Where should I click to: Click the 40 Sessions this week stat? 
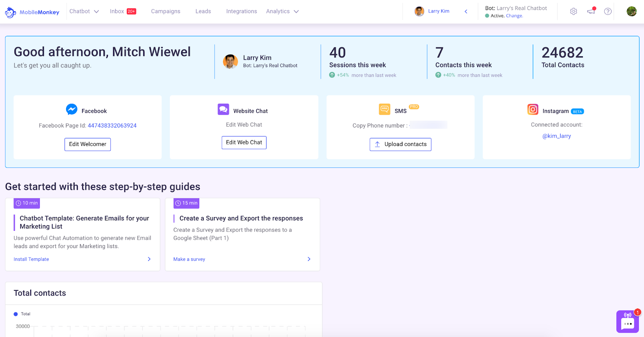(357, 57)
